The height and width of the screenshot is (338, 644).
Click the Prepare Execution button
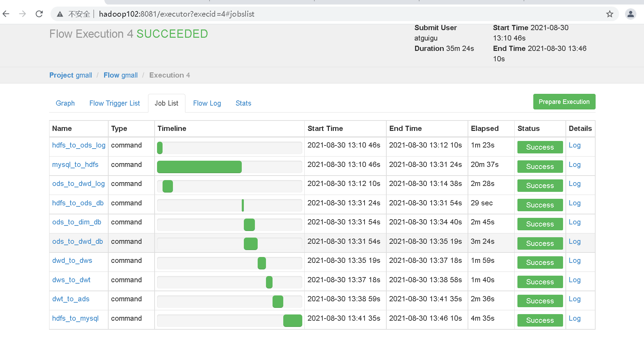(564, 102)
